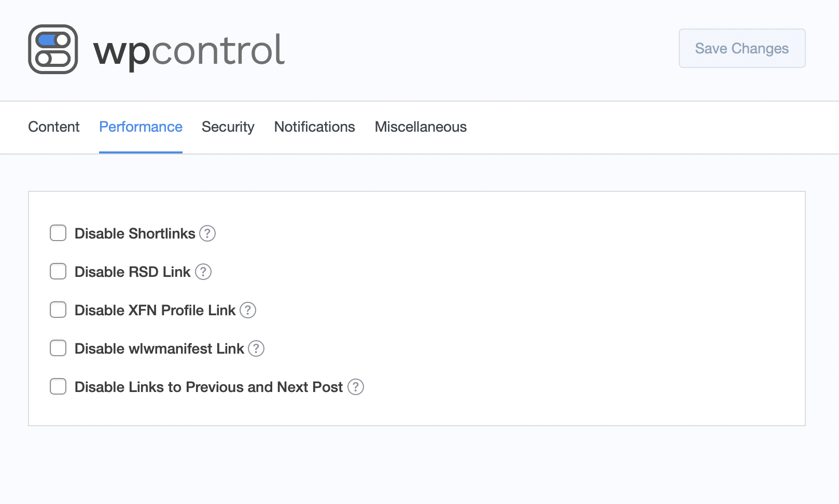Click help icon beside Previous and Next Post

[x=356, y=387]
